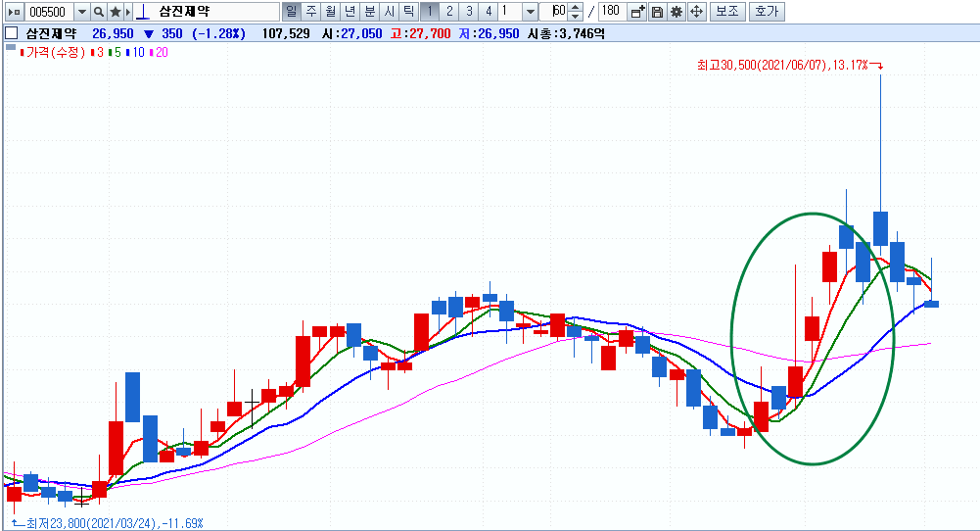Click the 시총:3,746억 market cap text
Screen dimensions: 980x531
coord(566,33)
